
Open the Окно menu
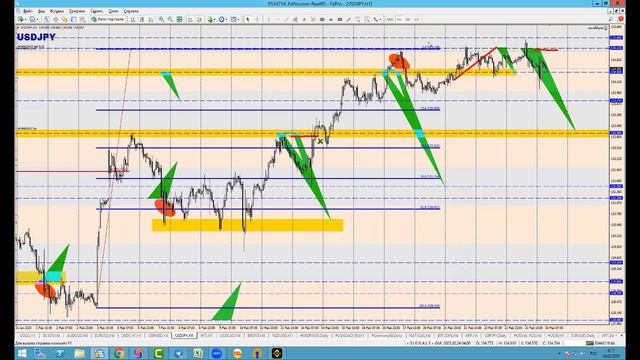[113, 11]
